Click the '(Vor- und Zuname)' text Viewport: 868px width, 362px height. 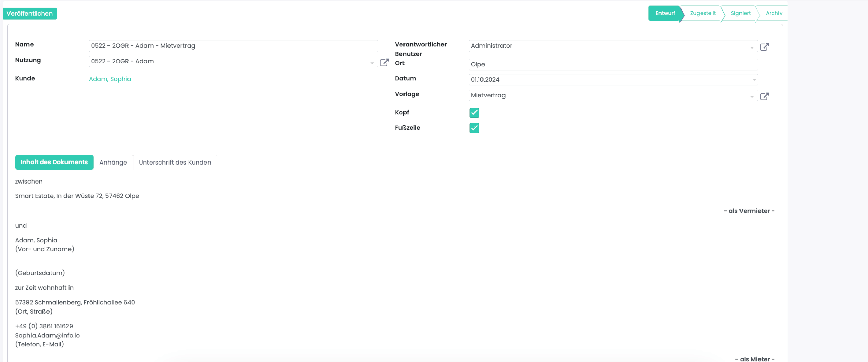pyautogui.click(x=44, y=249)
